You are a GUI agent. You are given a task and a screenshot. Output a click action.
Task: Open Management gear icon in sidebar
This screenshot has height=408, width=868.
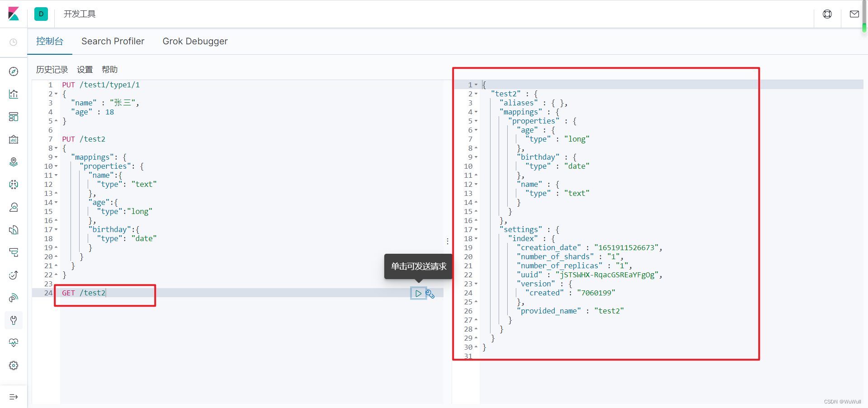(14, 365)
